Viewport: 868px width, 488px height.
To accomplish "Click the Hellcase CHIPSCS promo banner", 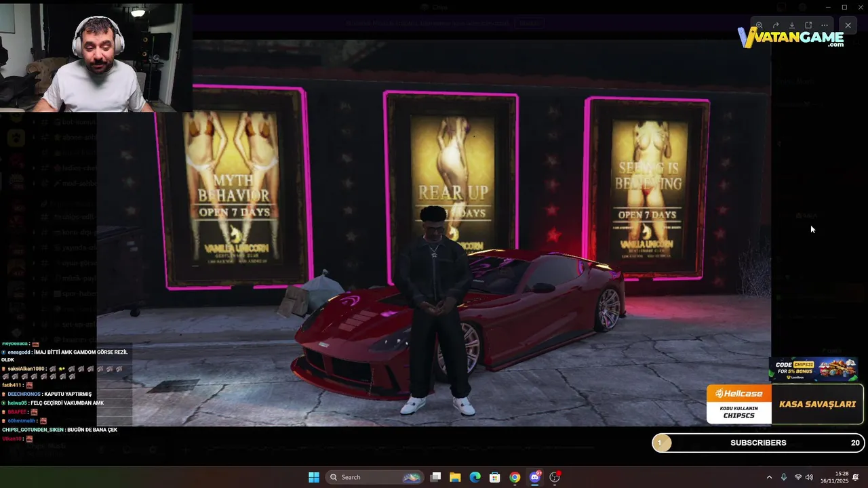I will [x=739, y=404].
